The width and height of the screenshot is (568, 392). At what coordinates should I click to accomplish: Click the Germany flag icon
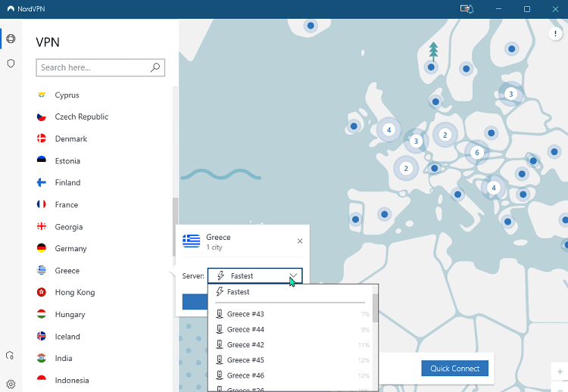point(42,248)
